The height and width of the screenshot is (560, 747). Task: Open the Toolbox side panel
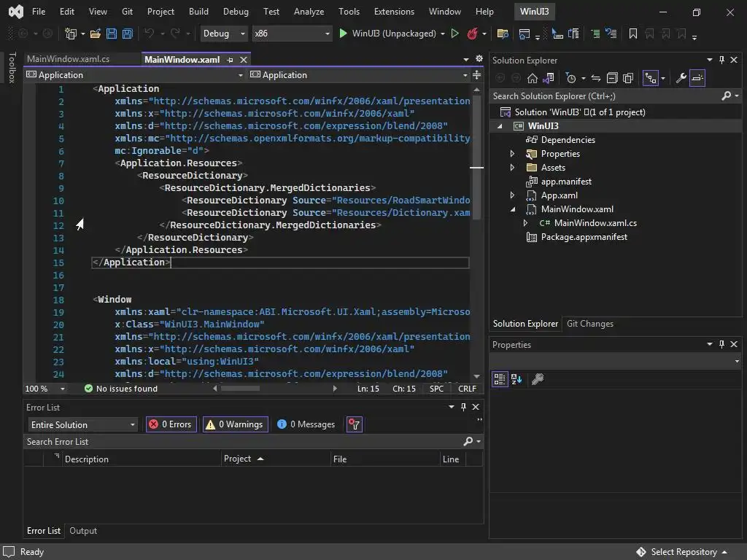pyautogui.click(x=12, y=68)
